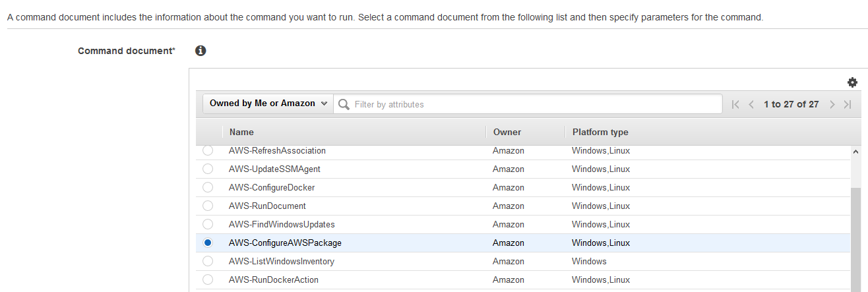Viewport: 868px width, 292px height.
Task: Click the Command document info icon
Action: [x=201, y=50]
